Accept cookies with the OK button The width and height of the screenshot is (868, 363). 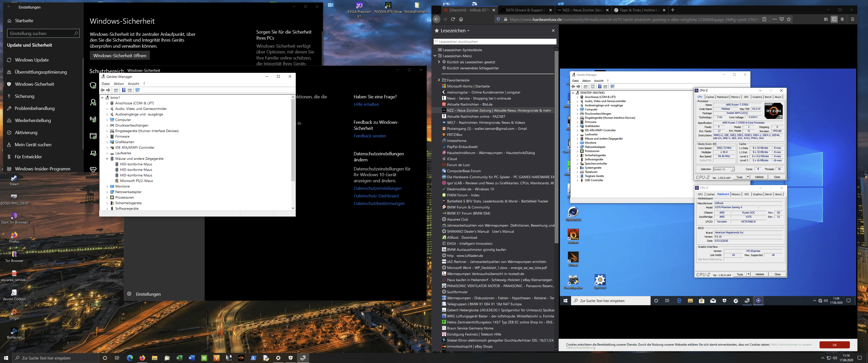[834, 345]
